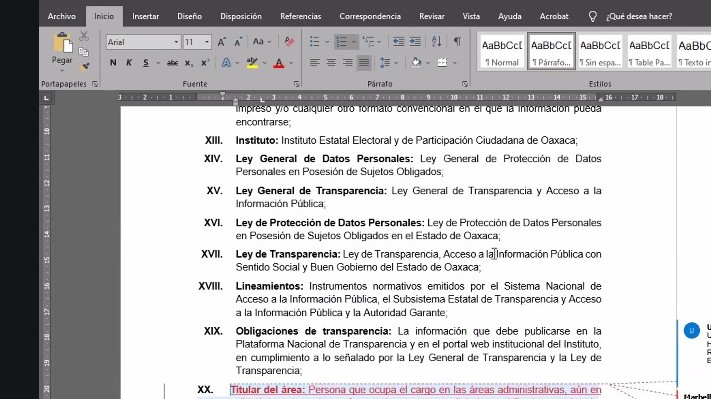This screenshot has height=399, width=711.
Task: Open Portapapeles pane launcher
Action: click(95, 84)
